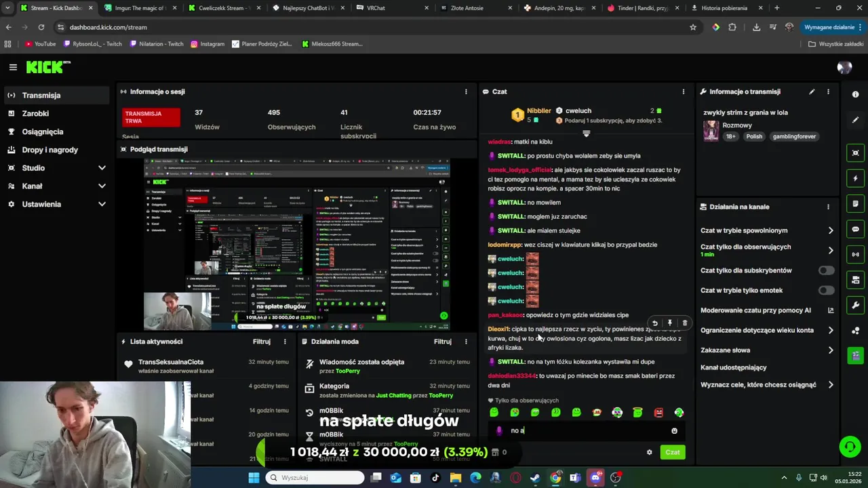Click the solid green clapperboard sidebar icon
This screenshot has height=488, width=868.
pyautogui.click(x=855, y=355)
